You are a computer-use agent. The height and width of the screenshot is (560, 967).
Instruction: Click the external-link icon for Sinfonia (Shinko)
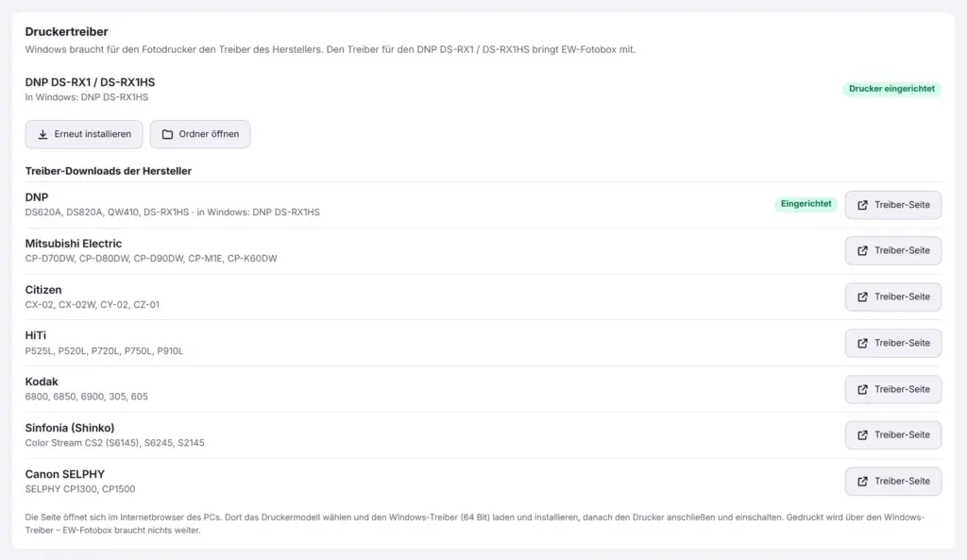[x=862, y=435]
